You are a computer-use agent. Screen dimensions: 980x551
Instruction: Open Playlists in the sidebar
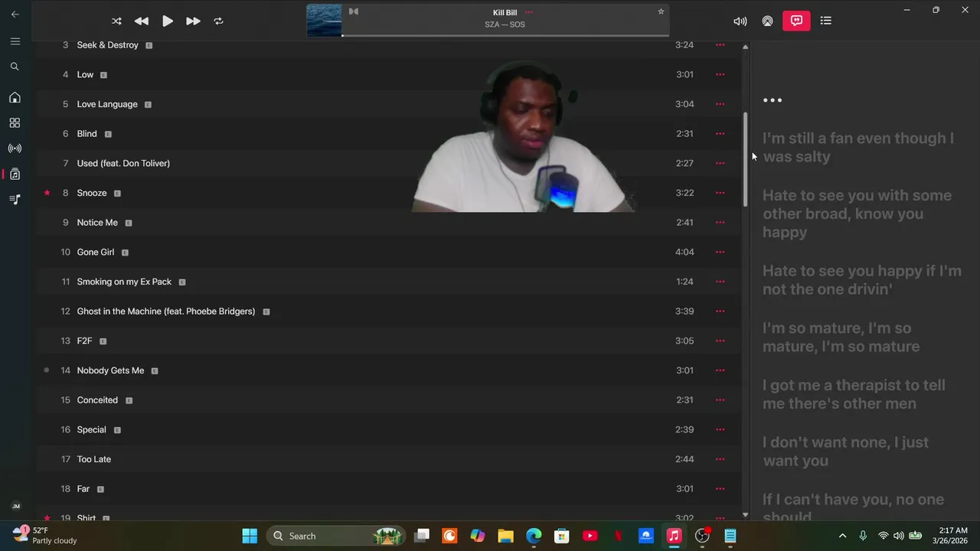point(15,199)
